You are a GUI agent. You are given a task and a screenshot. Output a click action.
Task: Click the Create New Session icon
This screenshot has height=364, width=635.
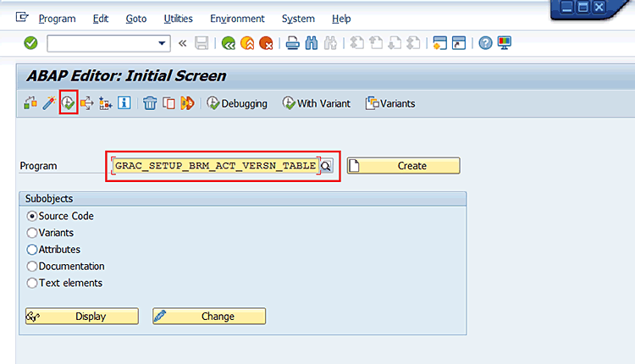439,43
